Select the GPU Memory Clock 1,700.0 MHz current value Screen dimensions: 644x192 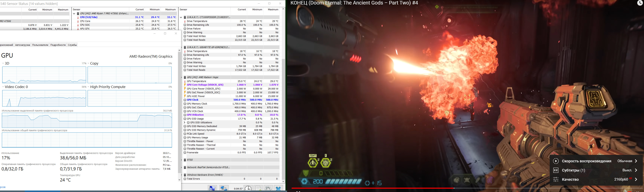[239, 104]
